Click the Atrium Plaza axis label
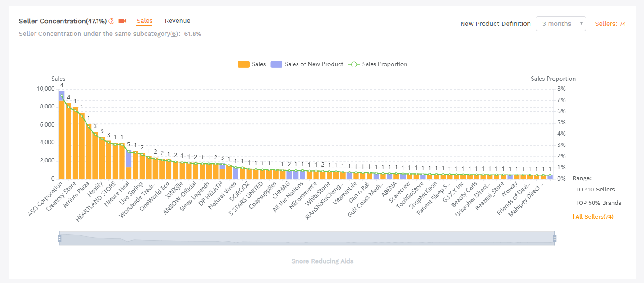This screenshot has width=644, height=283. tap(77, 197)
